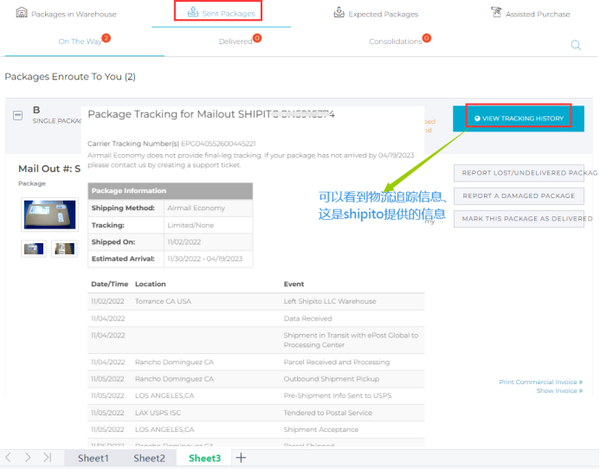Click previous sheet arrow
The image size is (600, 469).
click(x=8, y=458)
